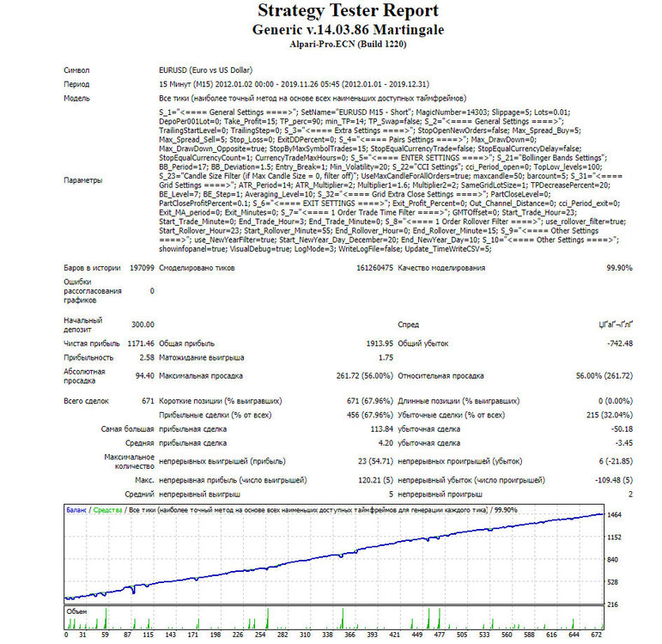This screenshot has height=644, width=662.
Task: Click 'Убыточные сделки (% от всех)' label
Action: click(x=452, y=415)
